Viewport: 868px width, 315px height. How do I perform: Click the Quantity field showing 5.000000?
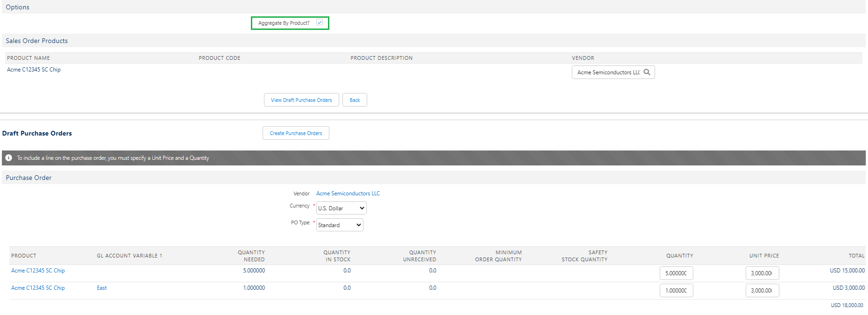(676, 273)
